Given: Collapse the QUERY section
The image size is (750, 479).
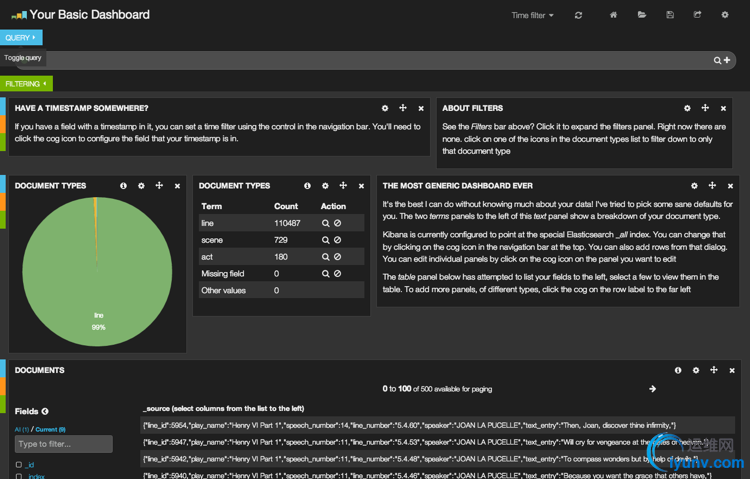Looking at the screenshot, I should [x=21, y=37].
